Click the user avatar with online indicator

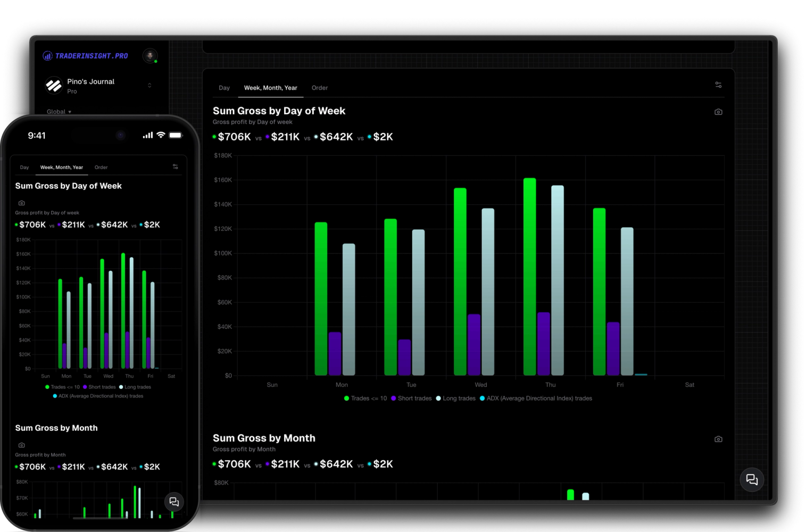[x=150, y=56]
